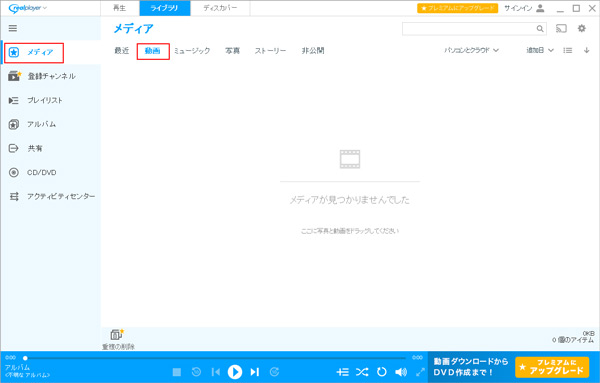The width and height of the screenshot is (600, 383).
Task: Click the 0個のアイテム status text
Action: pyautogui.click(x=573, y=340)
